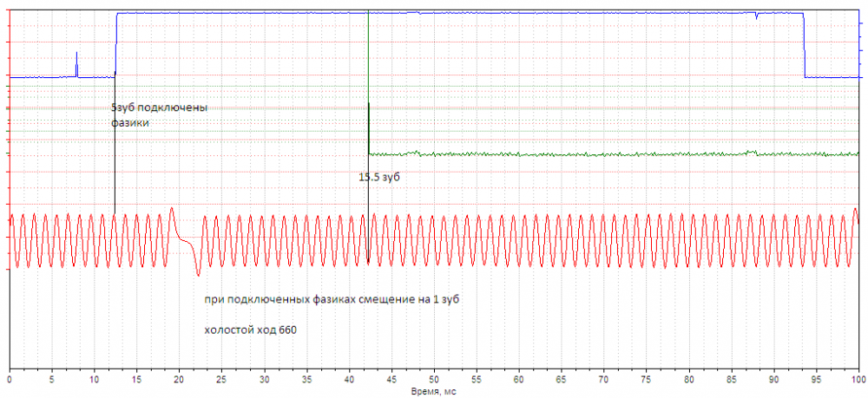Image resolution: width=868 pixels, height=398 pixels.
Task: Click the time axis tick label '40'
Action: (x=349, y=380)
